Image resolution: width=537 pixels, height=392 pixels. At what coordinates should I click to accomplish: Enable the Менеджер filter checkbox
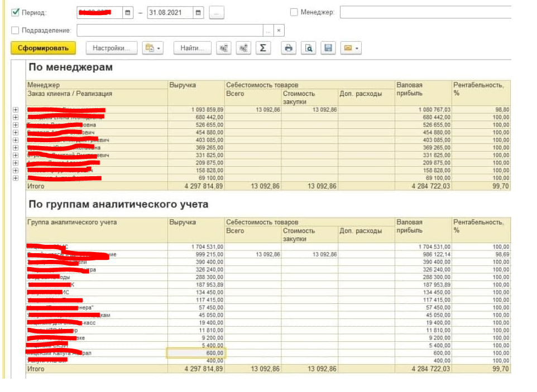(x=294, y=12)
